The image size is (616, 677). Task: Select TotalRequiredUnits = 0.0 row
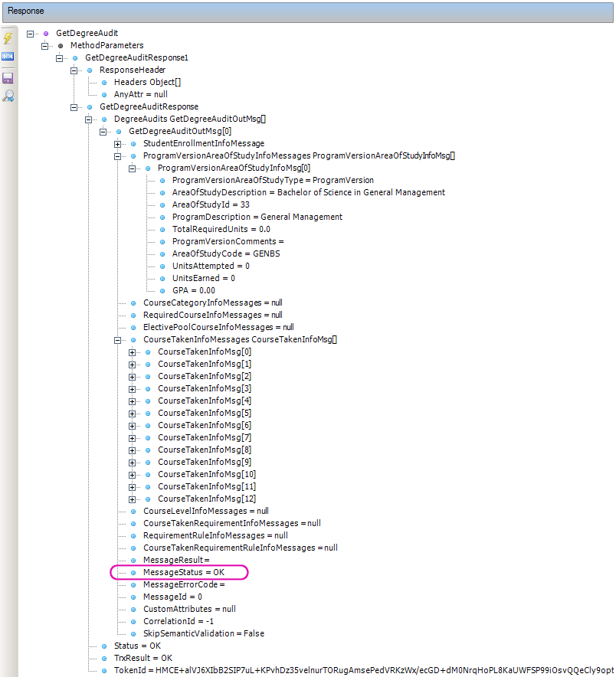(x=221, y=229)
